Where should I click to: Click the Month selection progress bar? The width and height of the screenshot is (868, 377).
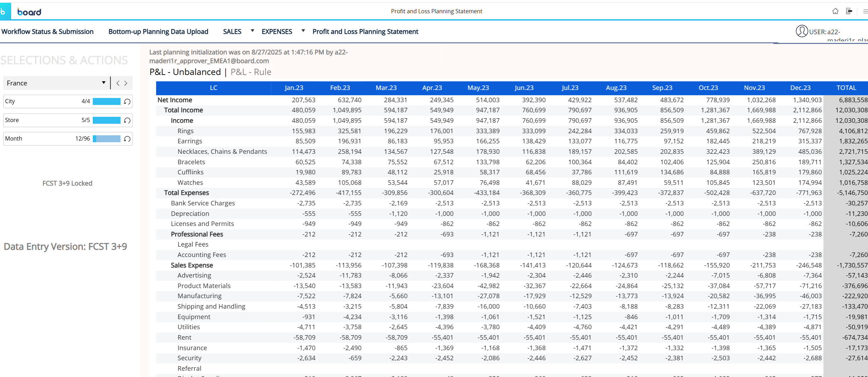click(x=106, y=139)
